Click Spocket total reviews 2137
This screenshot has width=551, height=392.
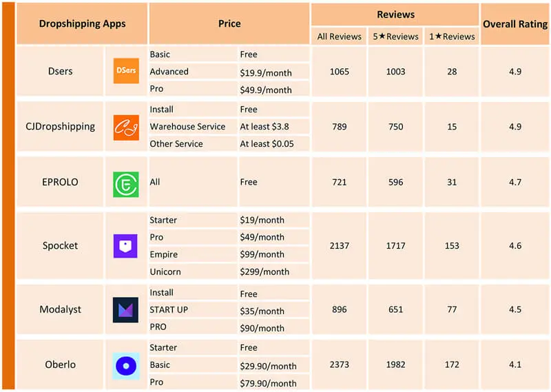pyautogui.click(x=340, y=246)
